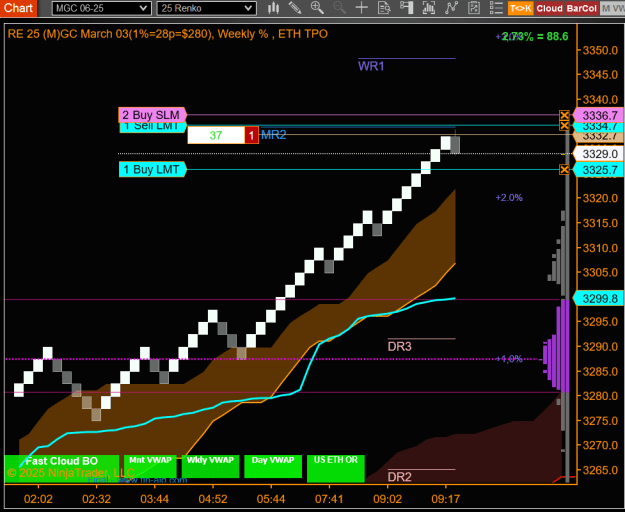
Task: Toggle the US ETH OR button
Action: [x=336, y=469]
